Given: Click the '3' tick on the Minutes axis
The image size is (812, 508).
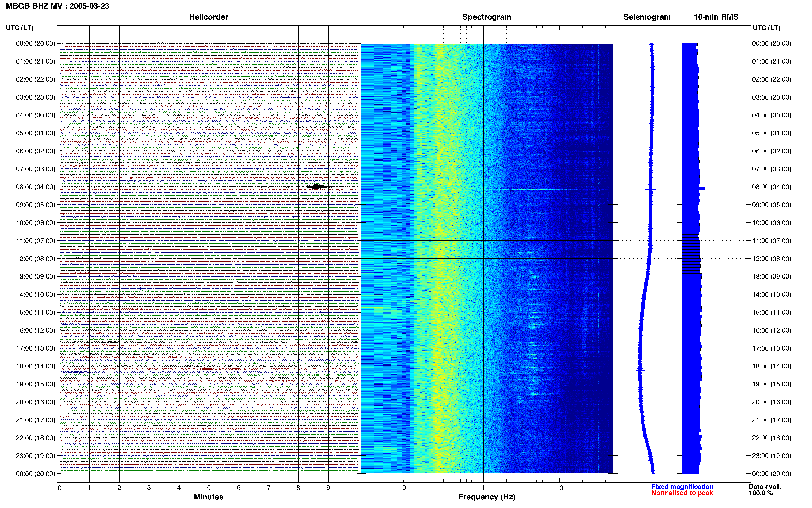Looking at the screenshot, I should (x=149, y=487).
